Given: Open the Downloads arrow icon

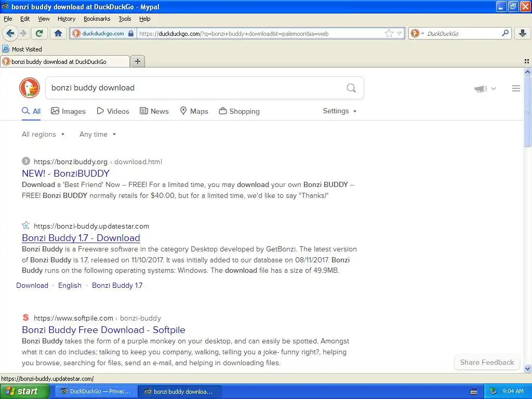Looking at the screenshot, I should (x=523, y=33).
